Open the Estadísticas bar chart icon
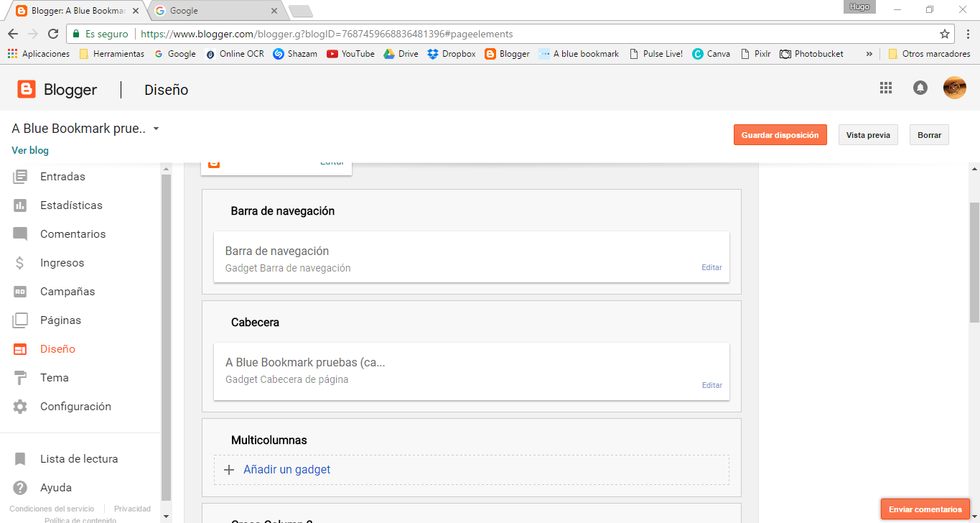Viewport: 980px width, 523px height. click(x=20, y=205)
